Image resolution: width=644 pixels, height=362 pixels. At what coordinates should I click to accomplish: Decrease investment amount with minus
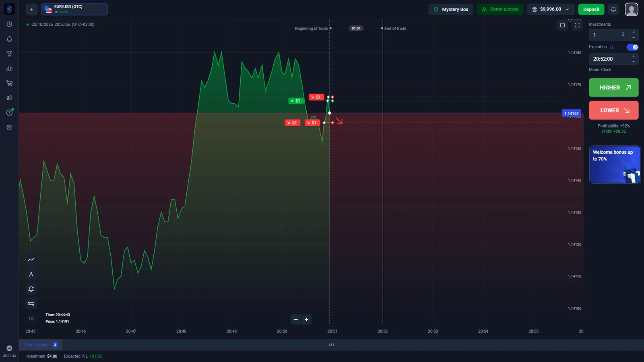pyautogui.click(x=634, y=37)
